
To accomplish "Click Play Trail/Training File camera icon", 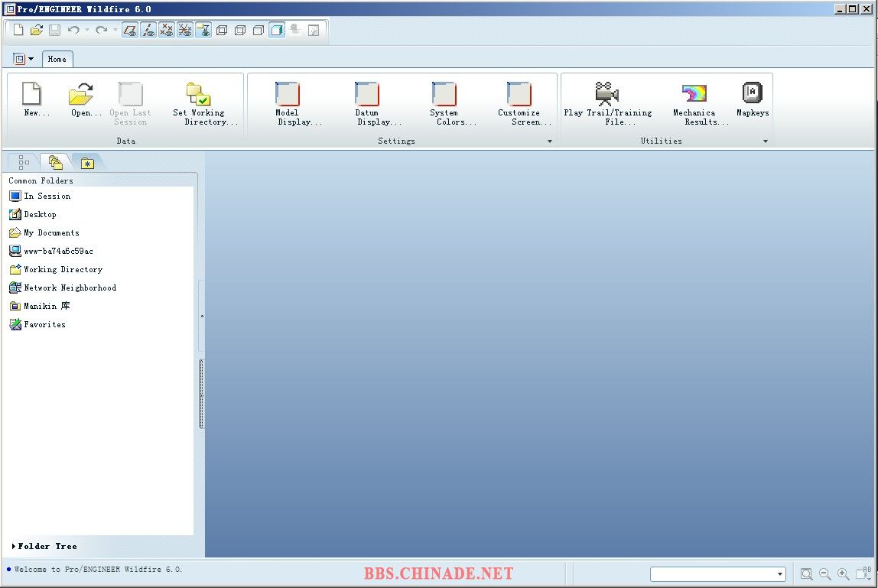I will (x=606, y=93).
